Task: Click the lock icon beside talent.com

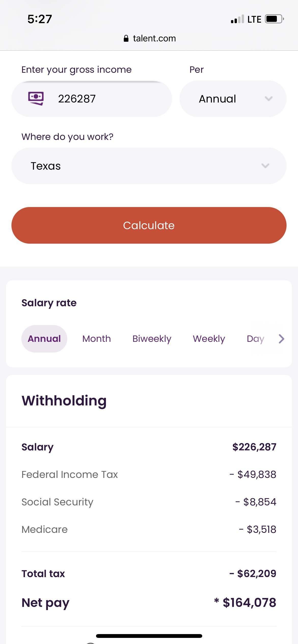Action: click(127, 38)
